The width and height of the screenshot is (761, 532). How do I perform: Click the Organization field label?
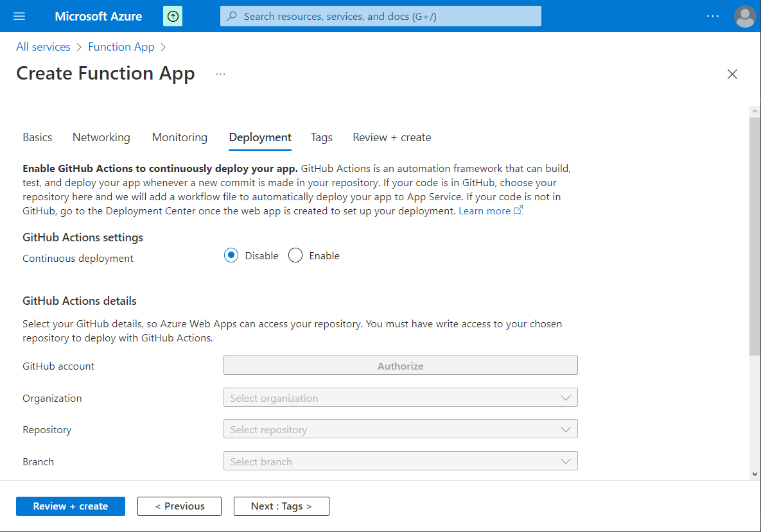click(52, 398)
